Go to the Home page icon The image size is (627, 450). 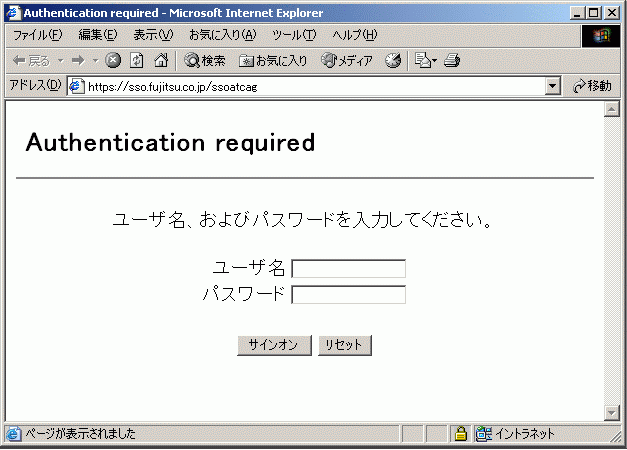pyautogui.click(x=160, y=61)
